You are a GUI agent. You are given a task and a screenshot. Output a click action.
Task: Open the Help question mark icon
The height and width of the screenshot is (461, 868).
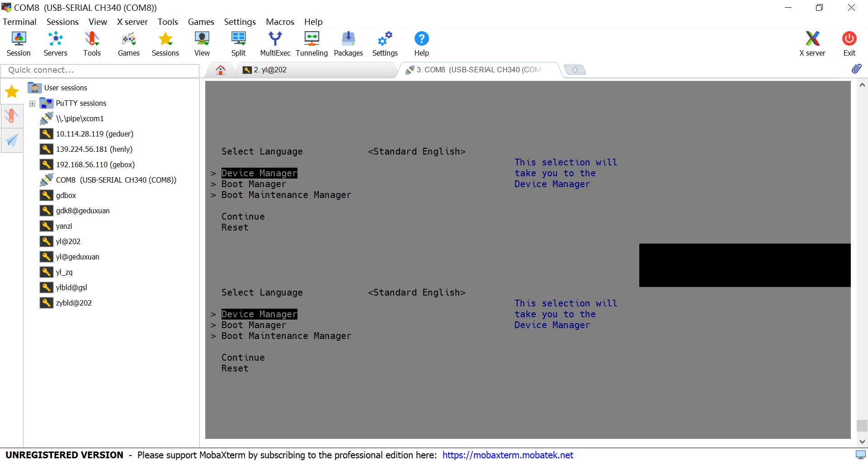click(x=422, y=44)
